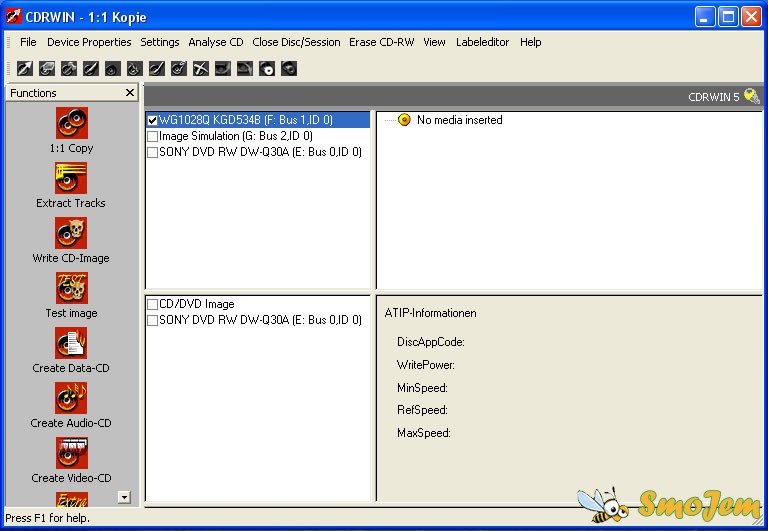Screen dimensions: 768x531
Task: Click the 'WritePower:' label
Action: pos(426,365)
